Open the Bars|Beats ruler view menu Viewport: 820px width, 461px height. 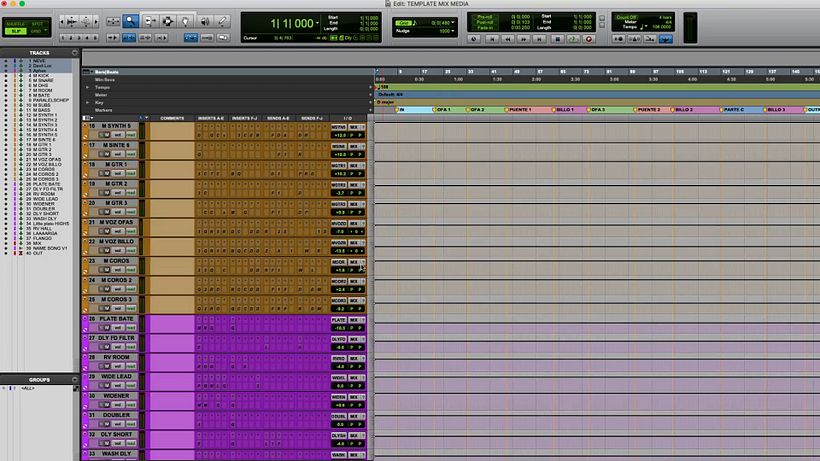[x=87, y=72]
